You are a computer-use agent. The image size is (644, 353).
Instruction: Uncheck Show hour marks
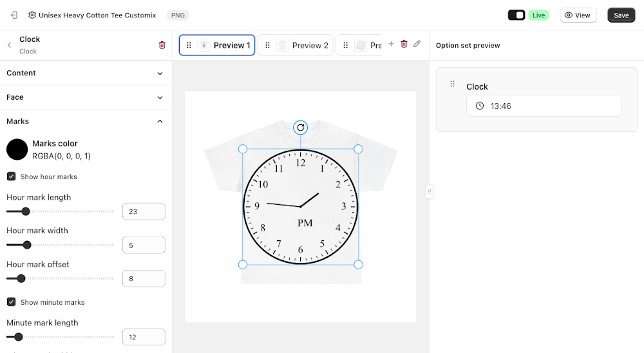[x=12, y=176]
